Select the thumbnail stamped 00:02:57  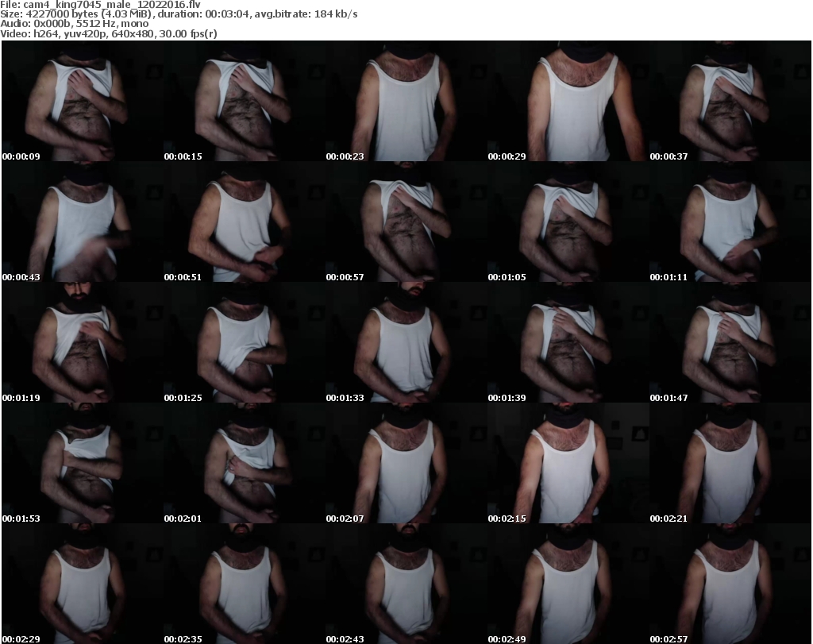pyautogui.click(x=730, y=584)
